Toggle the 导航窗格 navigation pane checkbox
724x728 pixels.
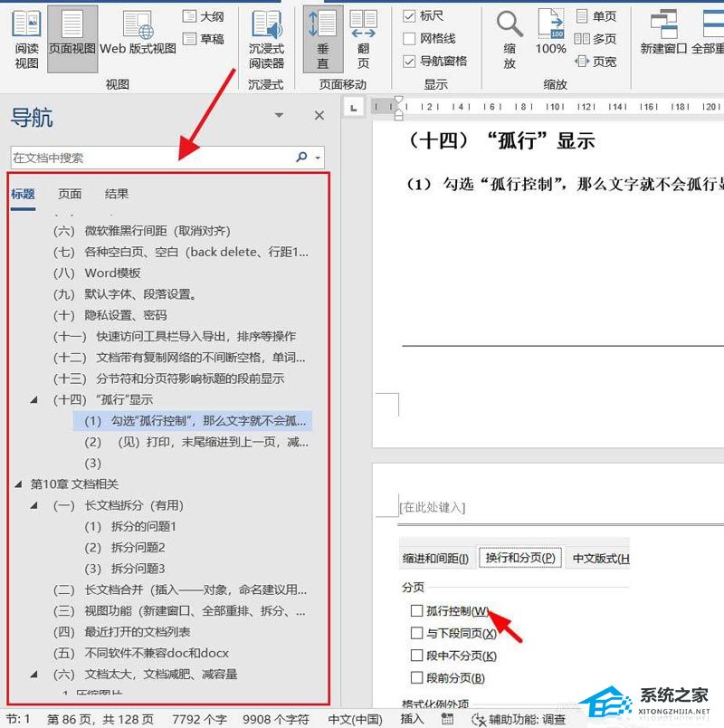409,62
